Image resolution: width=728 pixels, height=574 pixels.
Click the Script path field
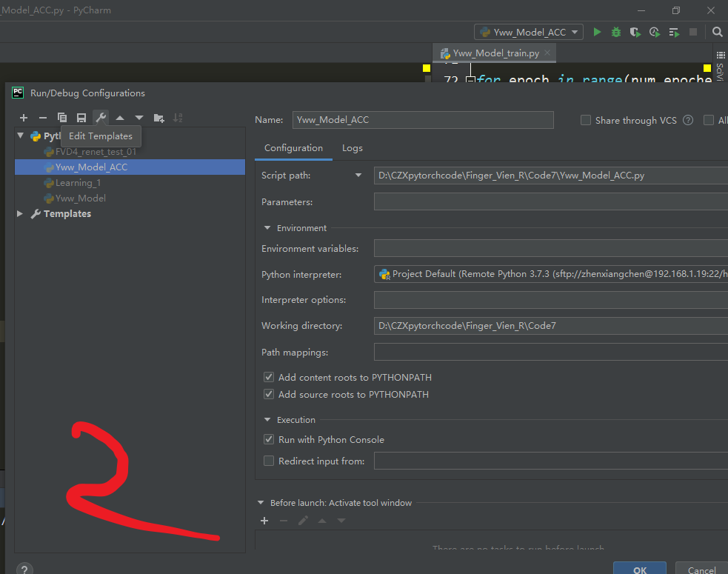coord(551,176)
